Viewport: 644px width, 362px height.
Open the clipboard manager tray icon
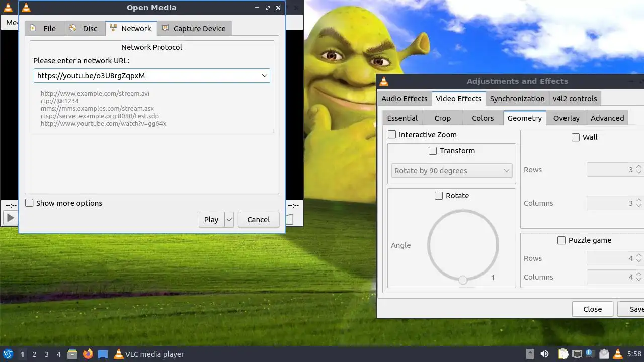click(563, 354)
